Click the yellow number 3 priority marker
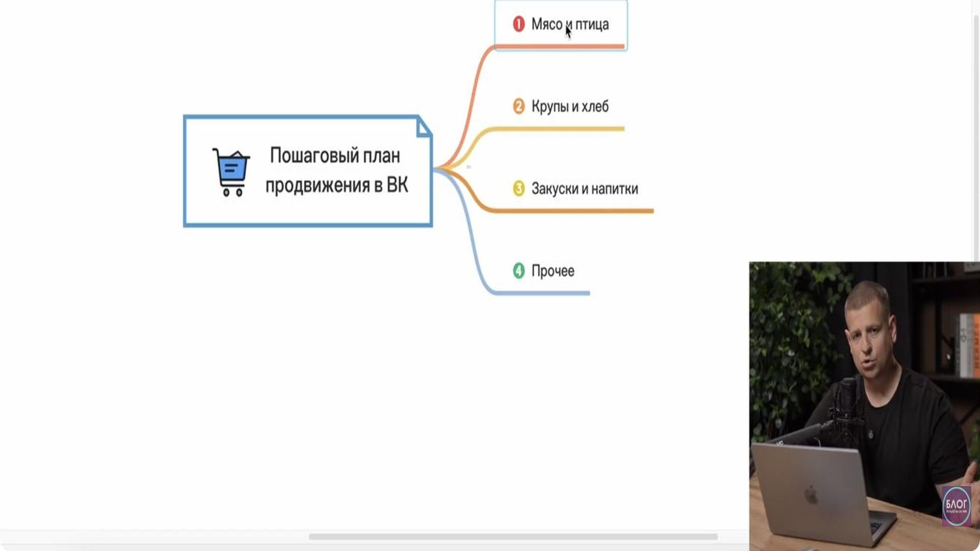This screenshot has height=551, width=980. [519, 188]
